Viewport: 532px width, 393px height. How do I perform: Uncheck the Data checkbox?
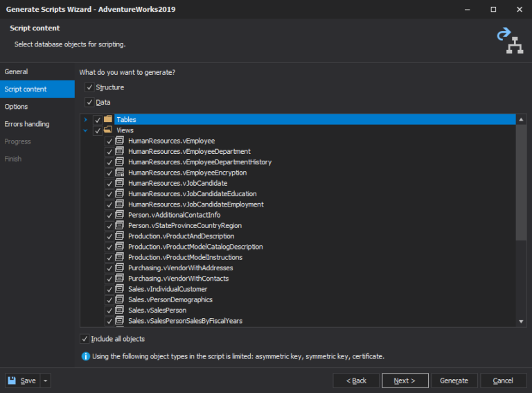click(89, 102)
